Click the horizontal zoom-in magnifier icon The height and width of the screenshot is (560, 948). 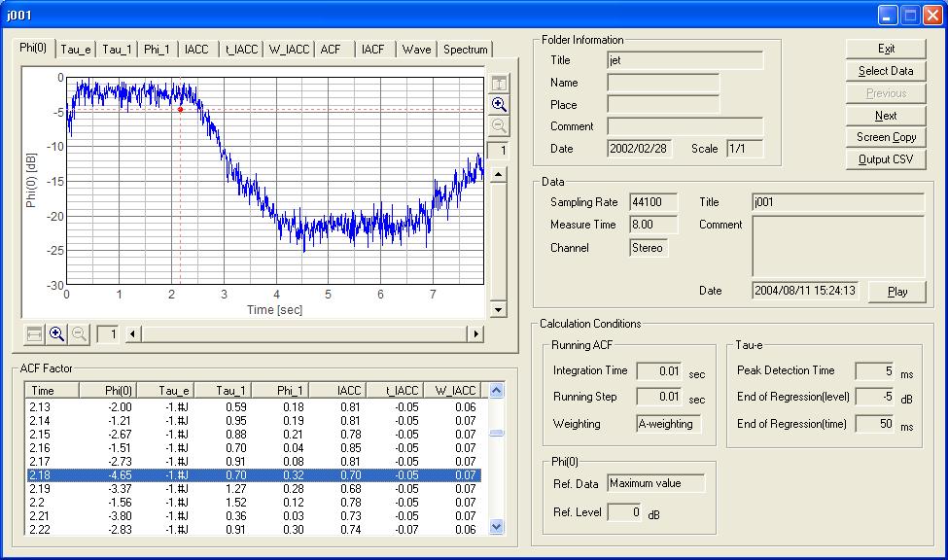[x=56, y=334]
